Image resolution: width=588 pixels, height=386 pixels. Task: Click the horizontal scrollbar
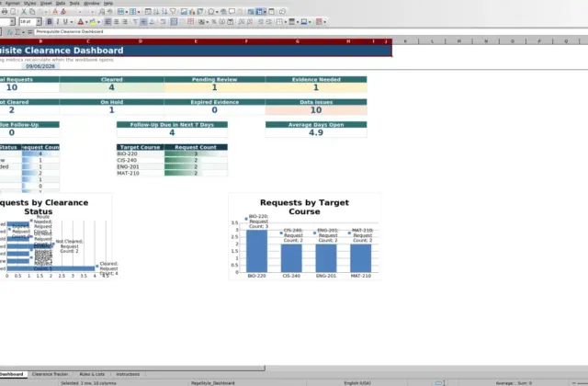(x=132, y=369)
